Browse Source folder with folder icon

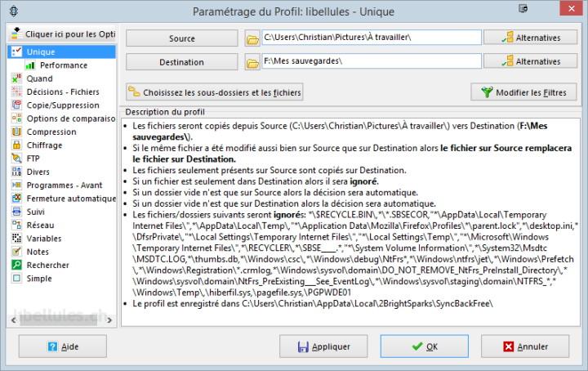coord(252,38)
